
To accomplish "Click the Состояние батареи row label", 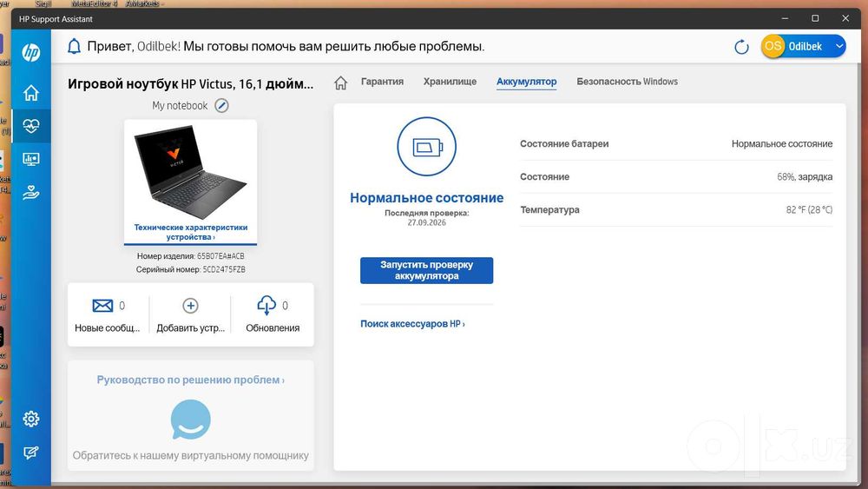I will click(x=564, y=144).
